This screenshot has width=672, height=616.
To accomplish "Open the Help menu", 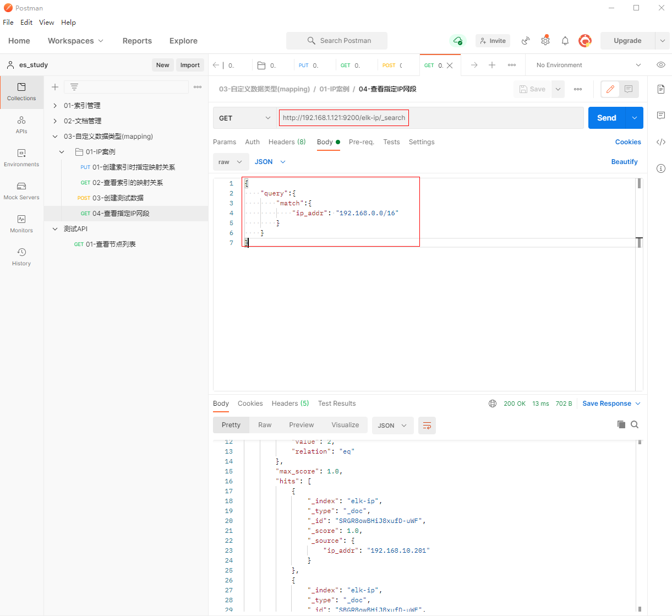I will tap(68, 23).
